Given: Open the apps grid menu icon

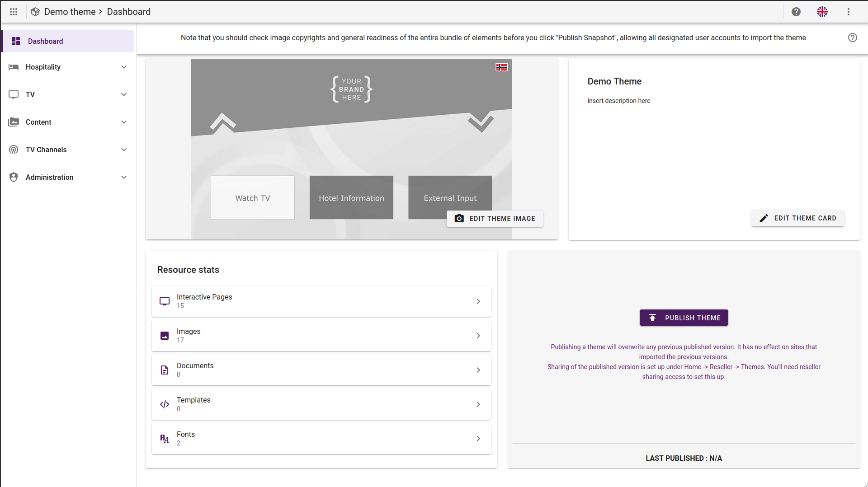Looking at the screenshot, I should coord(14,12).
